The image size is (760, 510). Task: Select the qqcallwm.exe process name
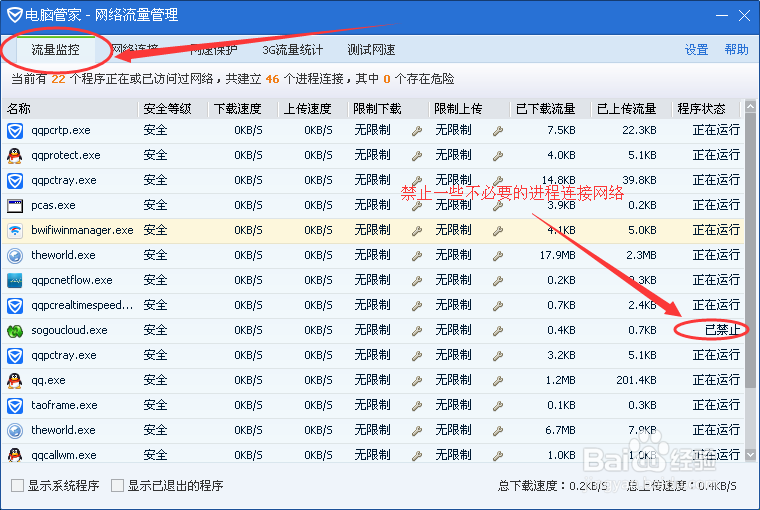click(x=63, y=455)
